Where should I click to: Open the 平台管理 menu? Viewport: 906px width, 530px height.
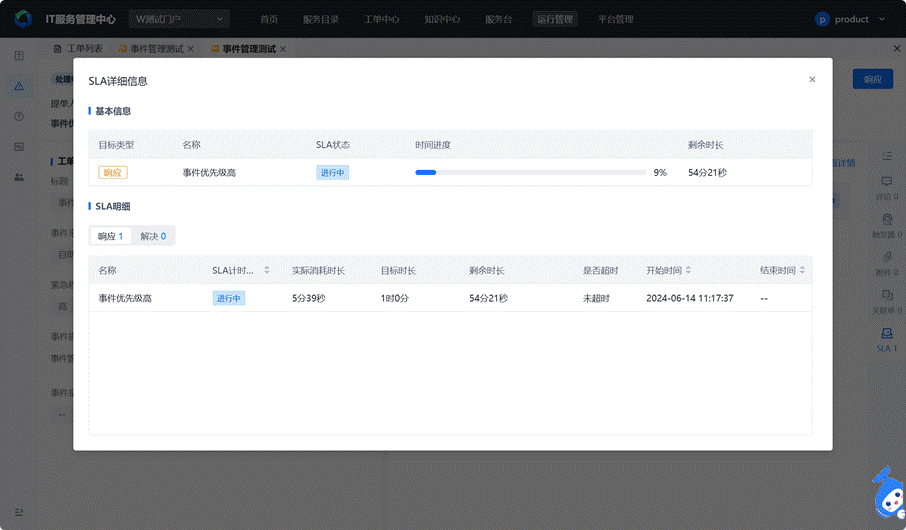point(616,19)
